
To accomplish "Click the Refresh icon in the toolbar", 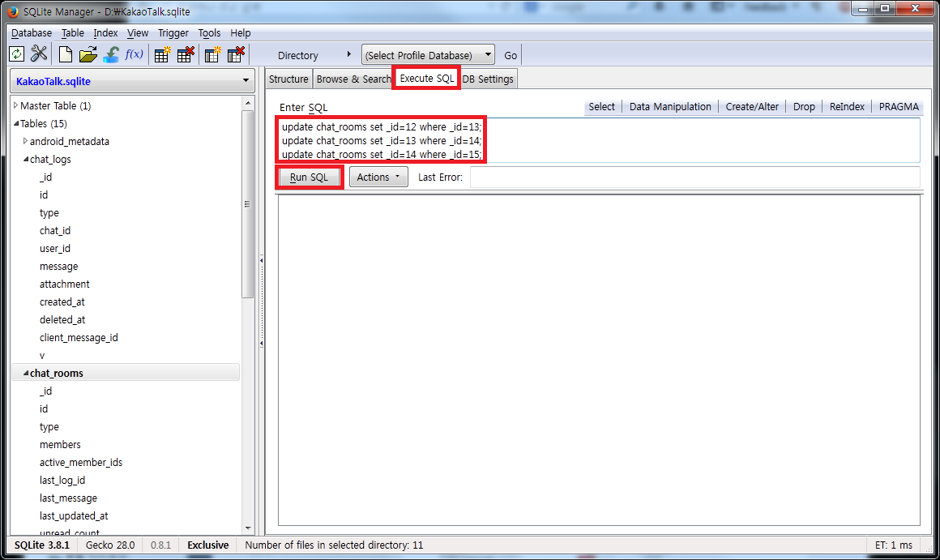I will click(x=17, y=54).
